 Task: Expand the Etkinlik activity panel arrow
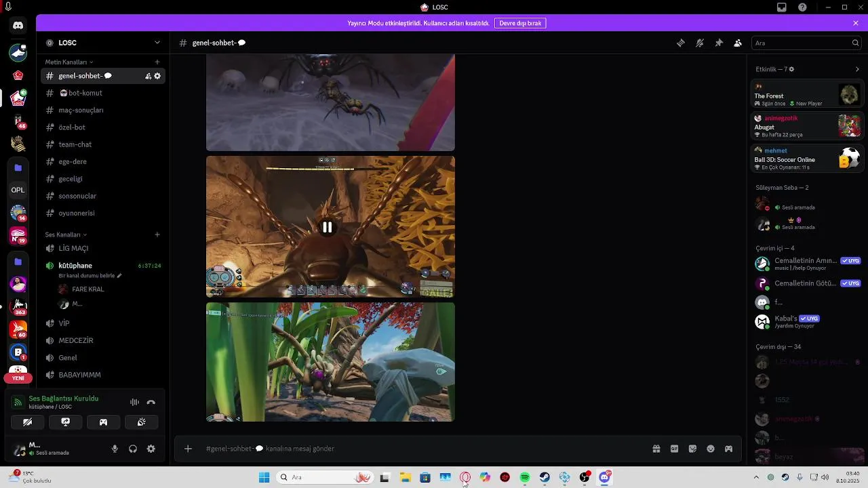tap(857, 69)
